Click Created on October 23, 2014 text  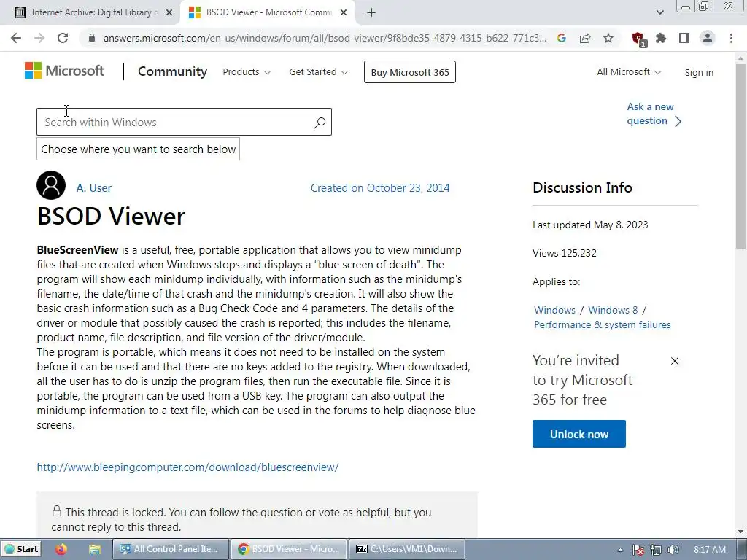click(x=380, y=188)
